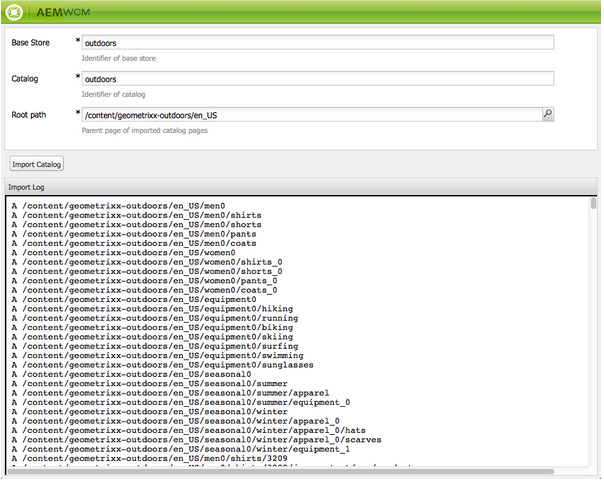
Task: Select log line ending in women0/shorts_0
Action: click(147, 271)
